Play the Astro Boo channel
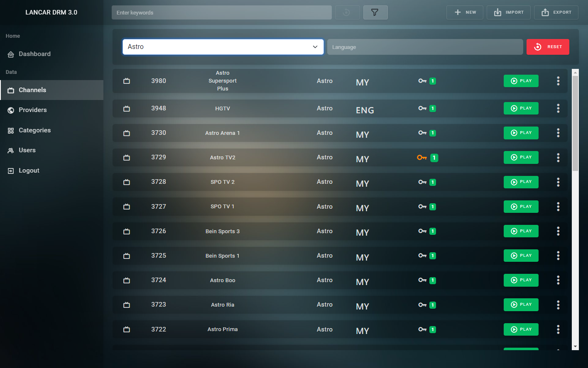 (521, 280)
